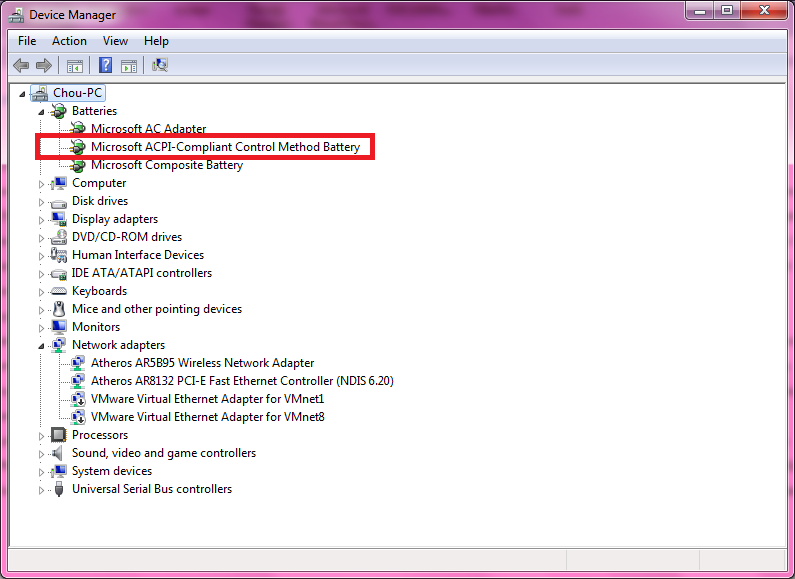Click the Chou-PC computer icon
Screen dimensions: 795x579
(x=40, y=93)
